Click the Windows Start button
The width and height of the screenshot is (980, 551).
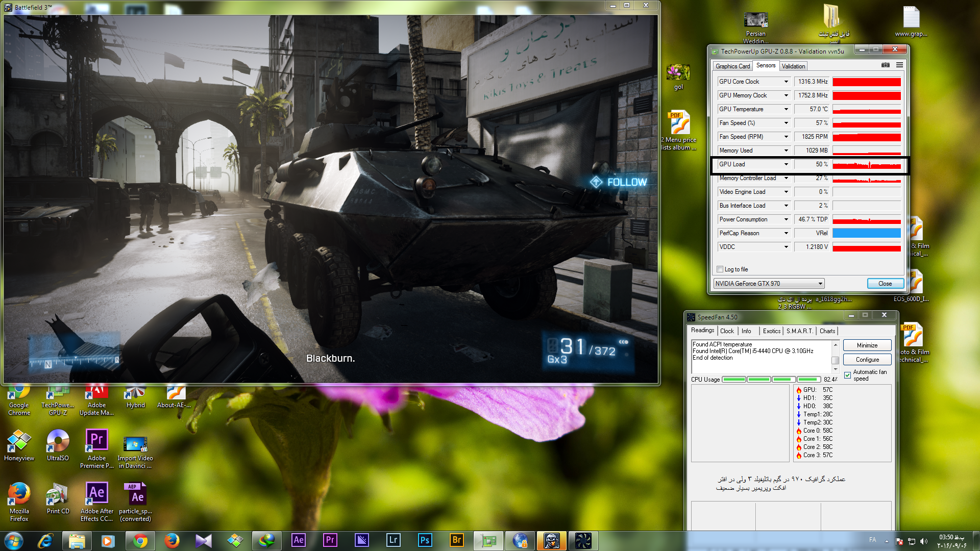click(x=13, y=541)
